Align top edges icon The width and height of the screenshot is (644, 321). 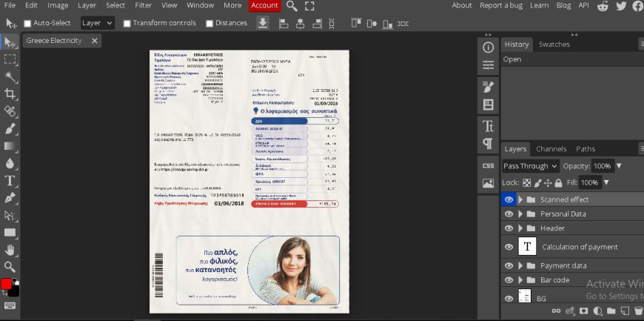pyautogui.click(x=355, y=23)
